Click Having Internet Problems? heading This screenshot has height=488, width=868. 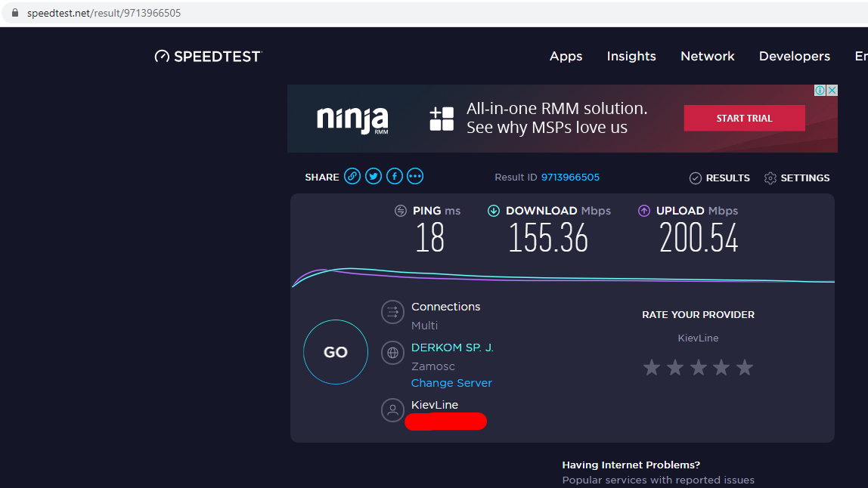(631, 465)
